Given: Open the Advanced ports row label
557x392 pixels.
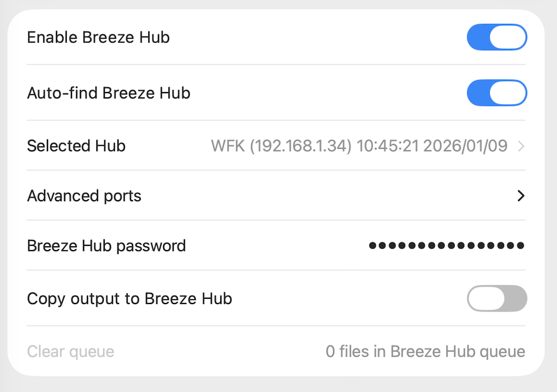Looking at the screenshot, I should pos(84,196).
